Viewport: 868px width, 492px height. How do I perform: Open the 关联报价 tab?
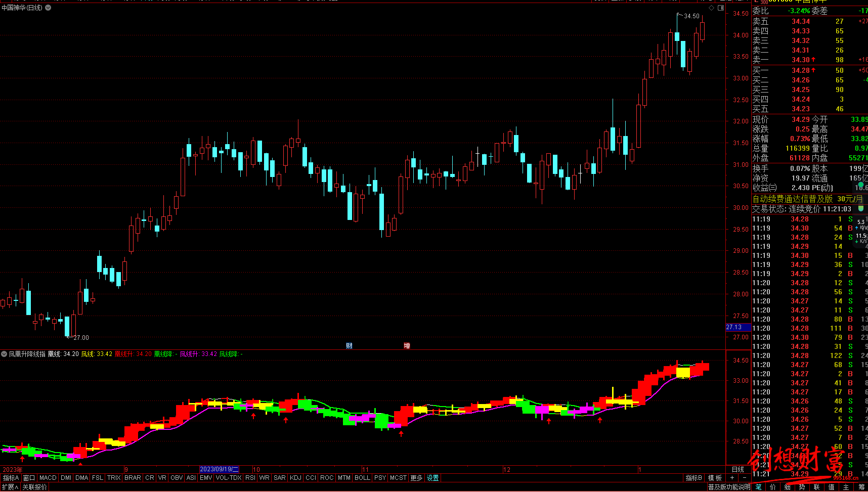tap(35, 487)
